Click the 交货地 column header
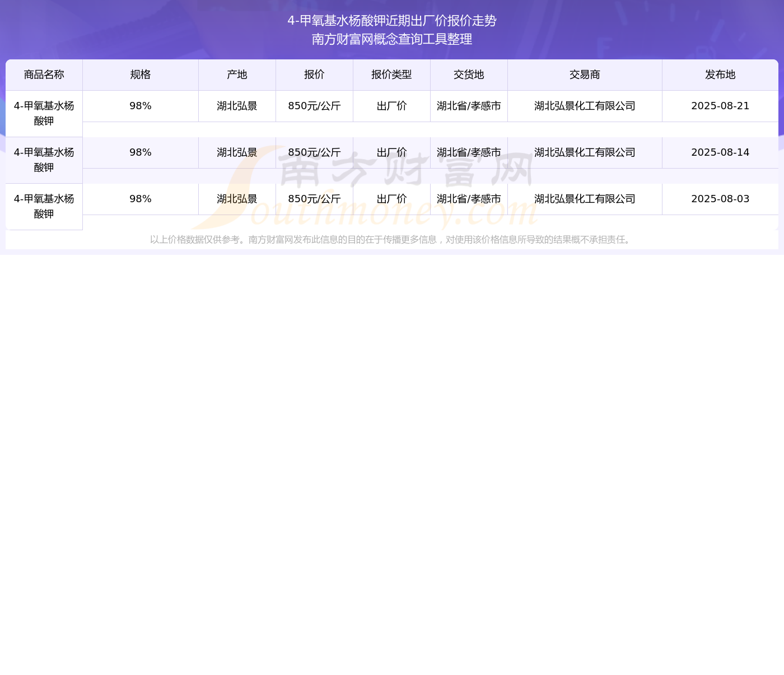Viewport: 784px width, 675px height. coord(469,75)
